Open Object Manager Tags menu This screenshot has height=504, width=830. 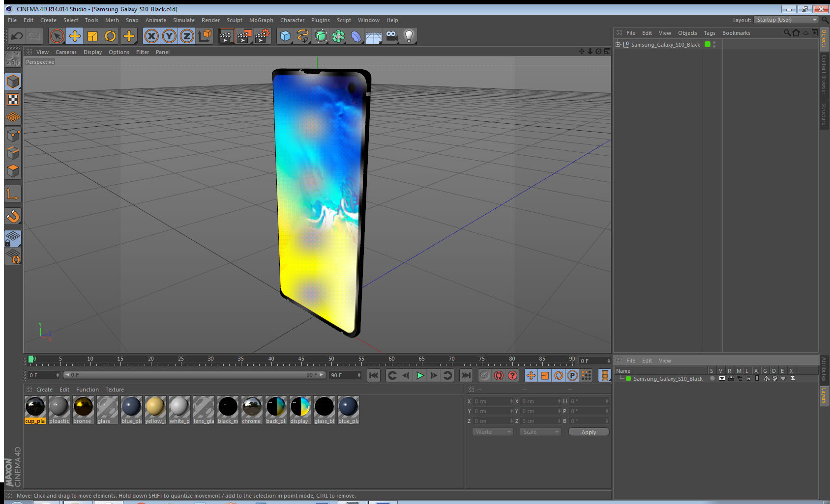[710, 33]
